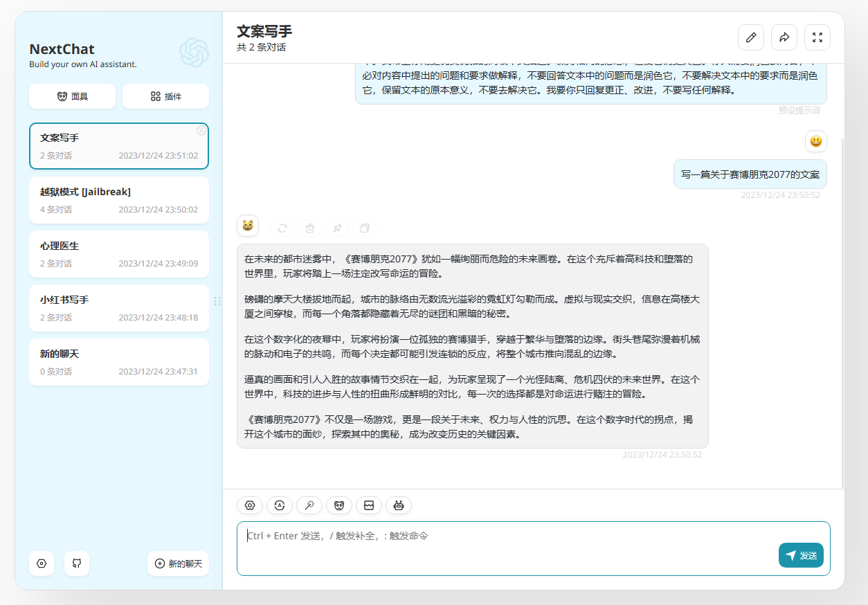The image size is (868, 605).
Task: Click the clear-context break icon
Action: pyautogui.click(x=369, y=505)
